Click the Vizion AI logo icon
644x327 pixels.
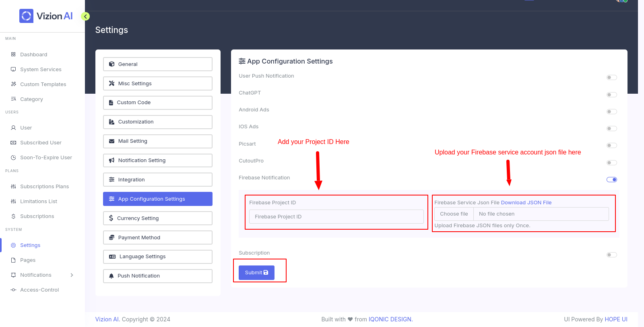click(x=27, y=16)
